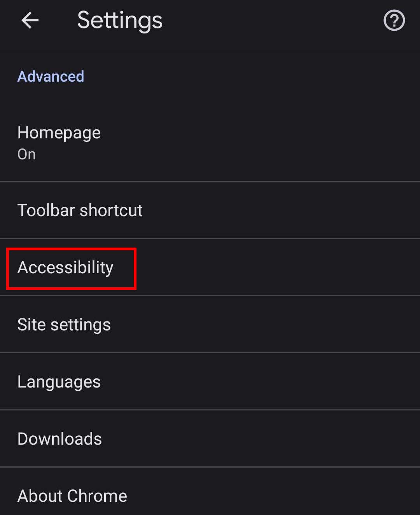Select the Site settings row

click(x=210, y=325)
